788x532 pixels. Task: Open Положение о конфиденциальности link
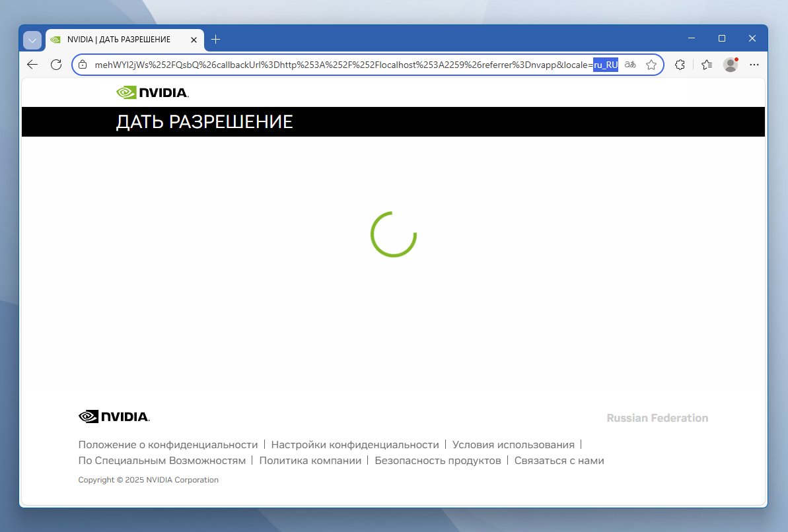pos(168,445)
